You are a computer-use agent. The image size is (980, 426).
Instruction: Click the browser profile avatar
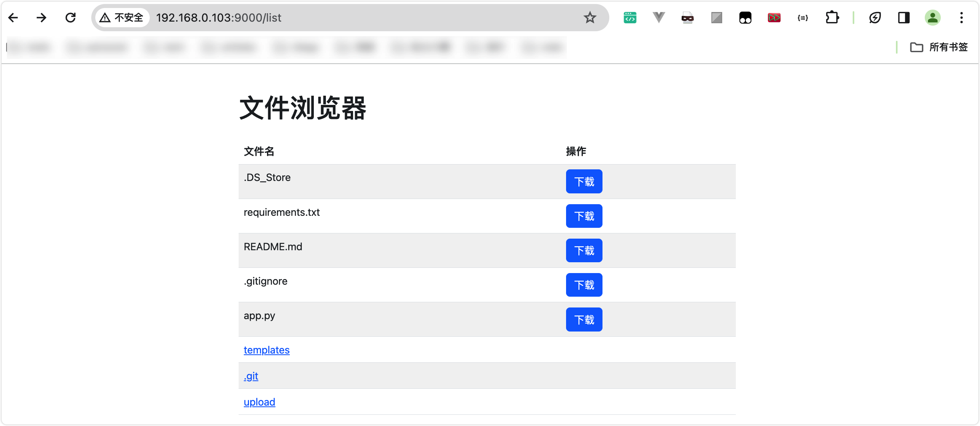tap(933, 18)
